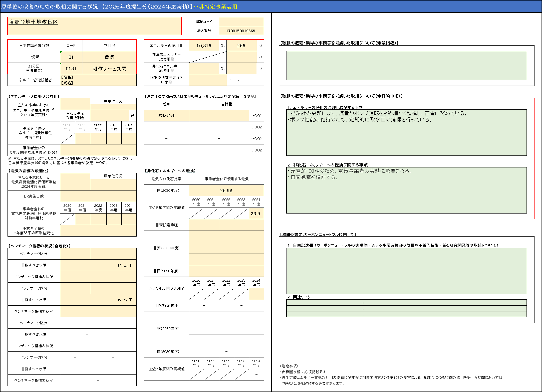Select the energy total 10,316 GJ cell
542x392 pixels.
pos(204,46)
